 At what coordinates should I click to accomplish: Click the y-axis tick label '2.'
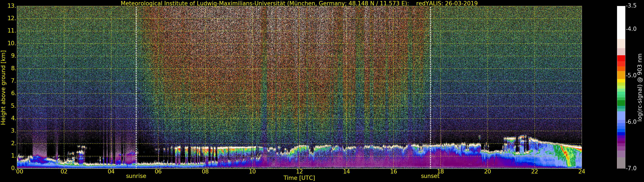(13, 143)
